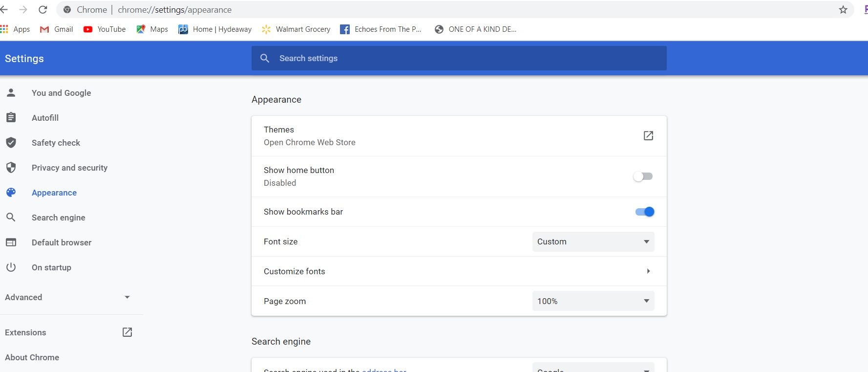Expand Customize fonts
The height and width of the screenshot is (372, 868).
[x=459, y=271]
